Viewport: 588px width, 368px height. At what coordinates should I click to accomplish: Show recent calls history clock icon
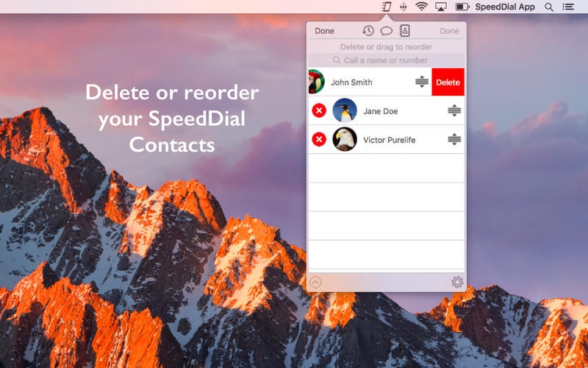click(x=368, y=31)
